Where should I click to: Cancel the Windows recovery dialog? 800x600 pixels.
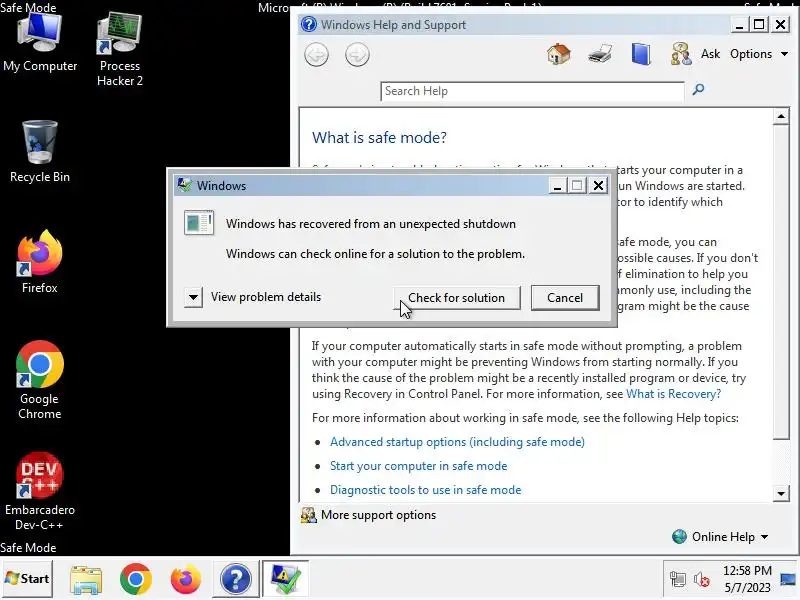(x=565, y=297)
